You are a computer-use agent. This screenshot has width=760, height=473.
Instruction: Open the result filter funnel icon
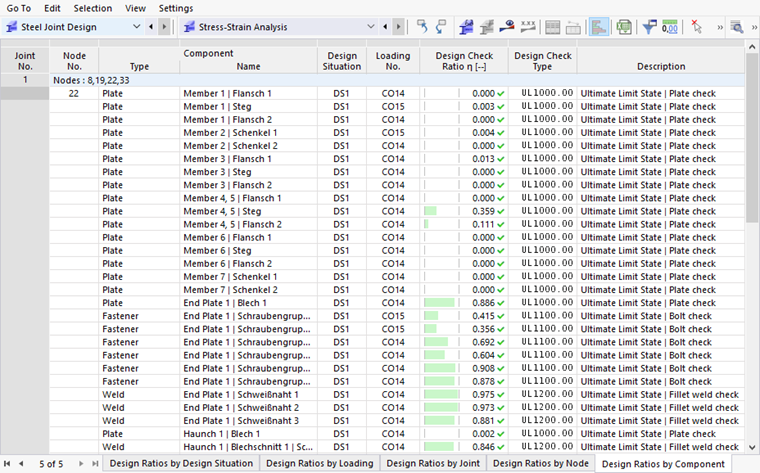(x=649, y=27)
